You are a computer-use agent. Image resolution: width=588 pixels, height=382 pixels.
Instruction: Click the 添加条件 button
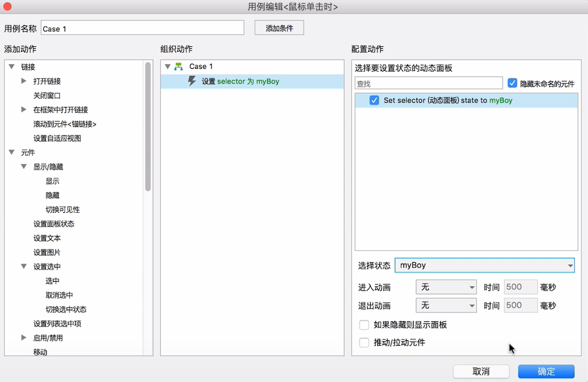(279, 28)
